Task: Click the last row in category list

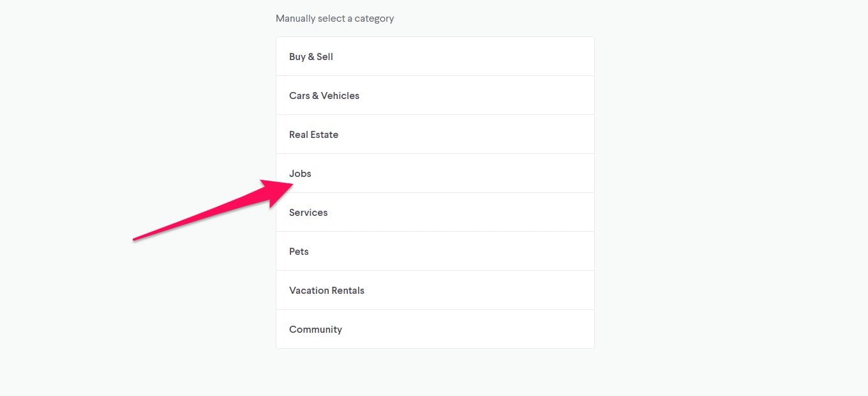Action: coord(435,329)
